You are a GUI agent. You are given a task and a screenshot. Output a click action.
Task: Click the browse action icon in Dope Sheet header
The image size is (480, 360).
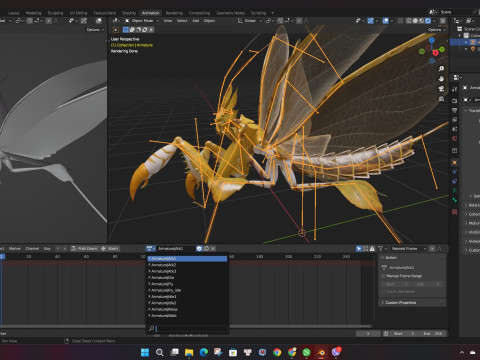pos(151,248)
